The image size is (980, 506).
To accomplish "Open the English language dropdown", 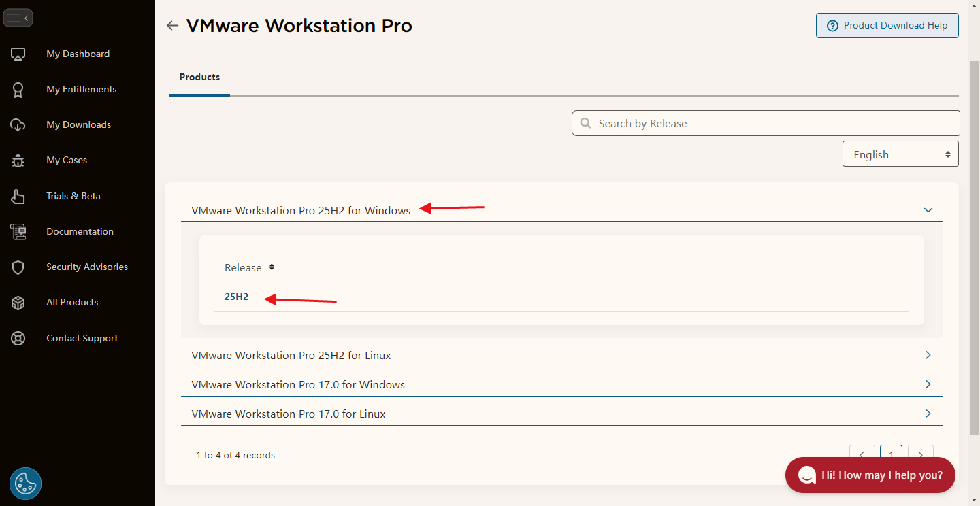I will click(900, 154).
